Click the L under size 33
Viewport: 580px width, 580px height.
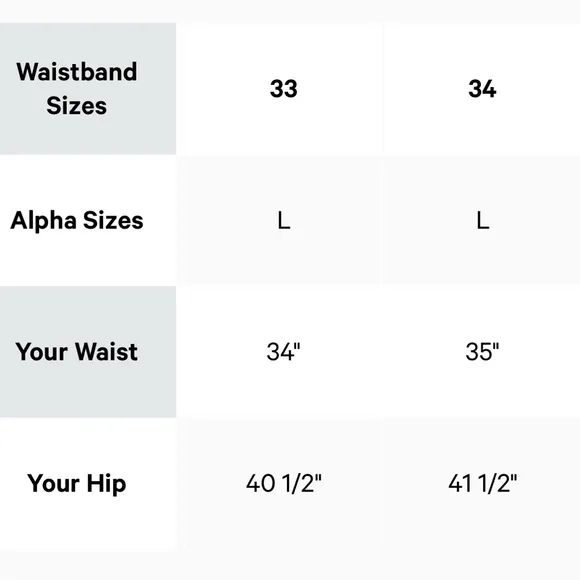(x=284, y=220)
